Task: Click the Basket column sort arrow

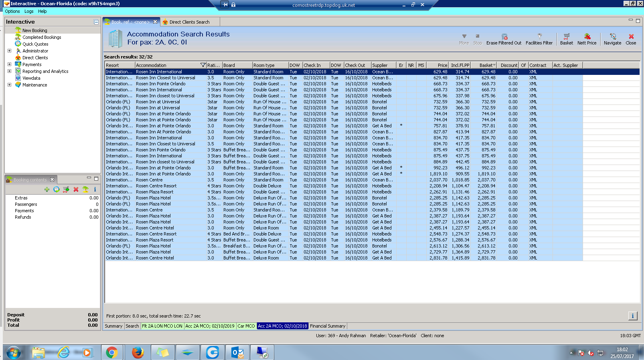Action: point(494,65)
